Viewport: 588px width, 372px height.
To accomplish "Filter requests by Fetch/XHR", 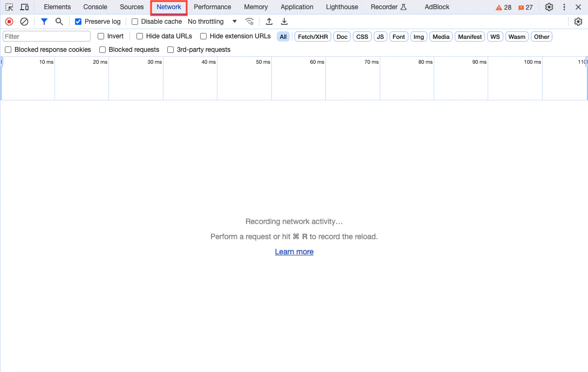I will pos(313,37).
